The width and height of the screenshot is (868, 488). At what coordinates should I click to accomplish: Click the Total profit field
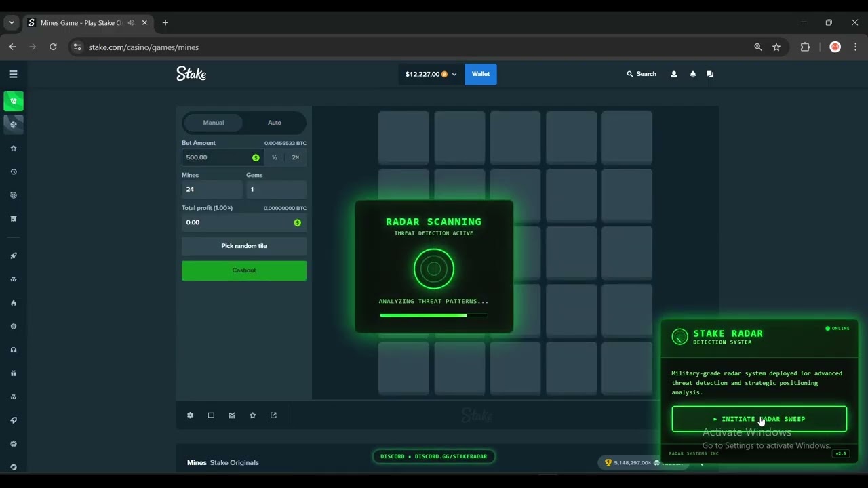(x=244, y=222)
